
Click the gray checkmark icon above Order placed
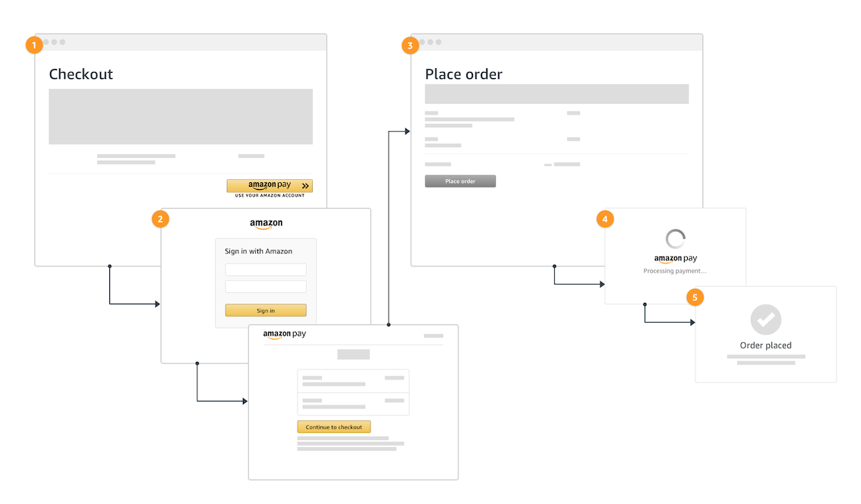pos(765,320)
